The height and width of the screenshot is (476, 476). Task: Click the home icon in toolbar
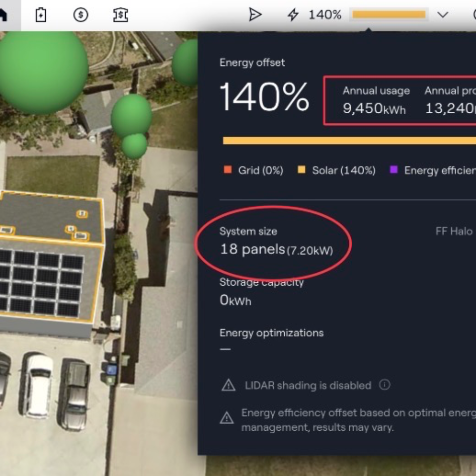pos(3,15)
